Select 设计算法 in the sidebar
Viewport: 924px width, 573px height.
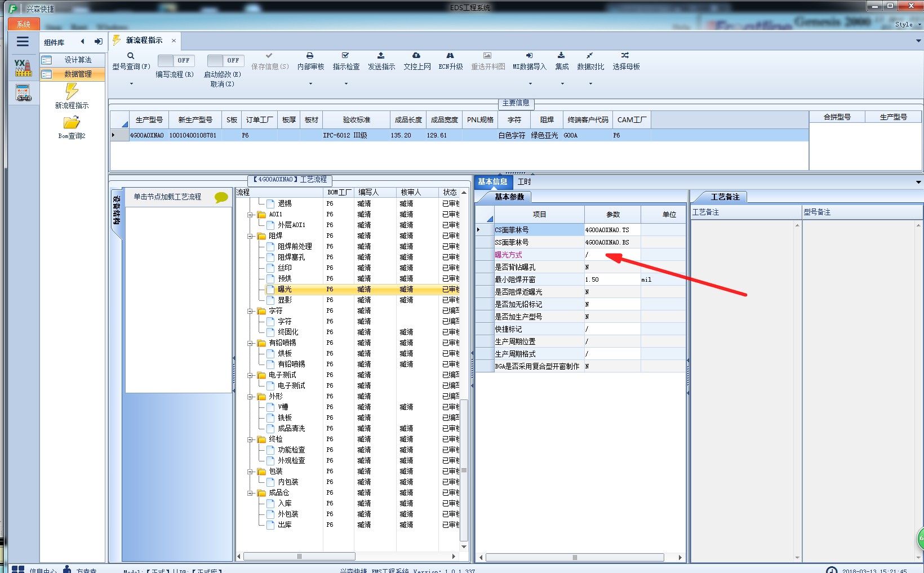(x=73, y=60)
